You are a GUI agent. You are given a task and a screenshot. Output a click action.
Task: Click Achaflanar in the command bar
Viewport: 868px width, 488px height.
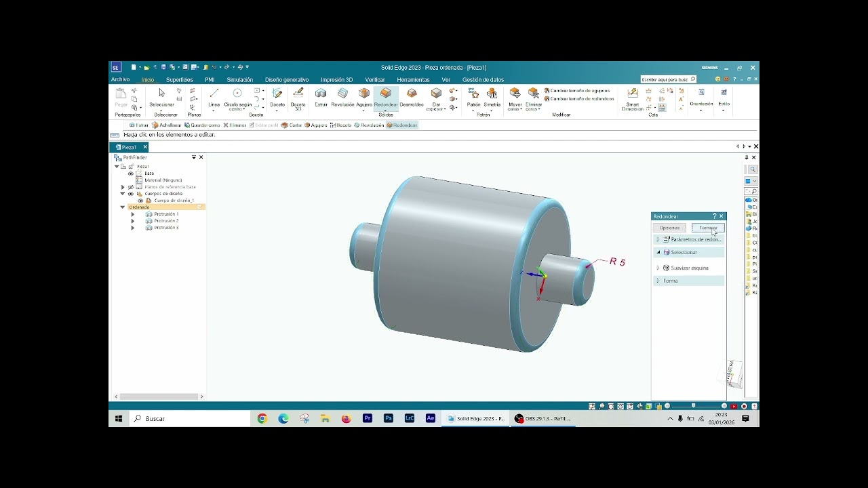167,125
